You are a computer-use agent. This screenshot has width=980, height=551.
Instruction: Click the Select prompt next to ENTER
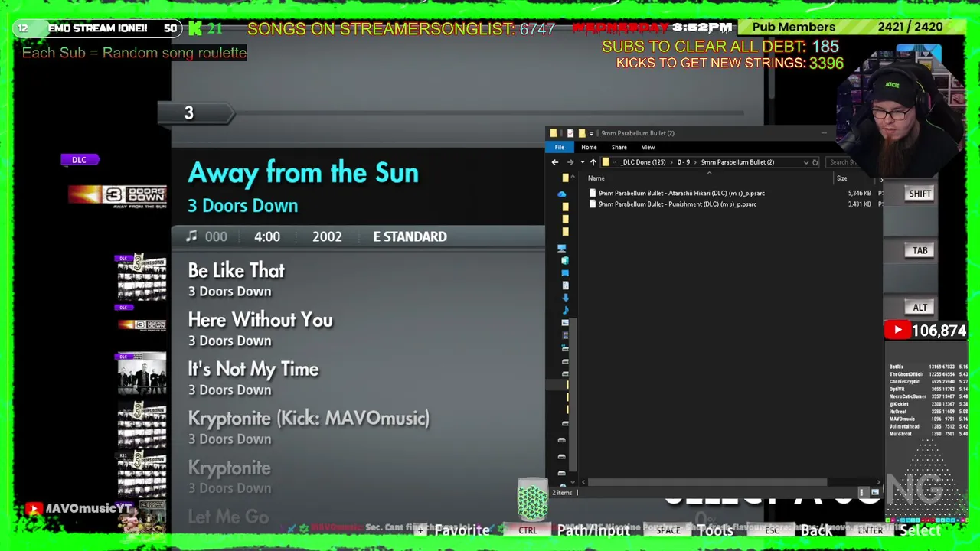920,530
